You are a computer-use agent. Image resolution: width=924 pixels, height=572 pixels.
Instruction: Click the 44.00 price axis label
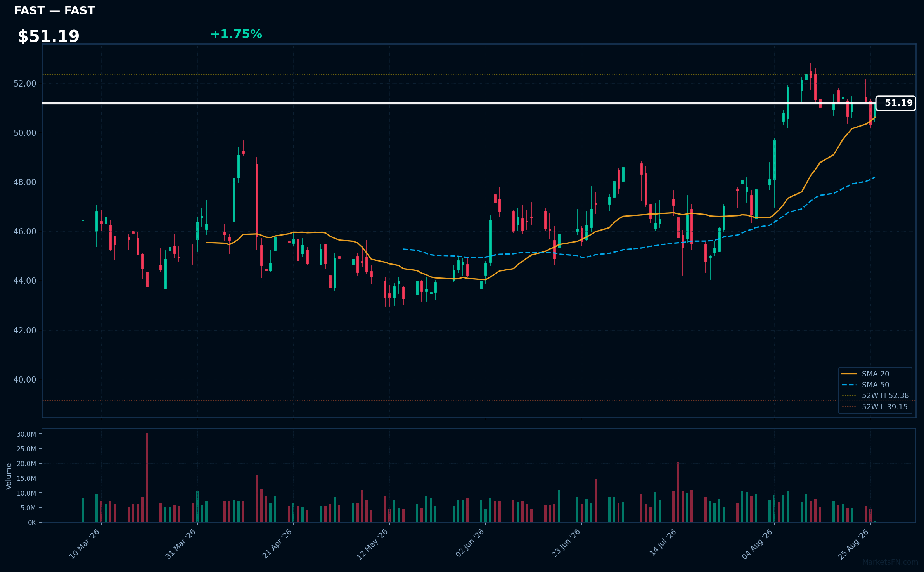[25, 281]
